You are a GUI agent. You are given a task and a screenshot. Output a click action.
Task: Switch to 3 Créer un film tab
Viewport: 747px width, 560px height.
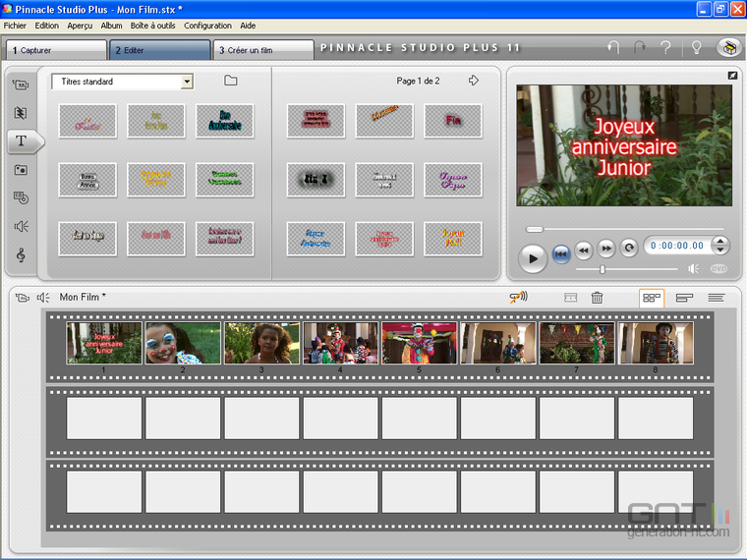point(263,50)
